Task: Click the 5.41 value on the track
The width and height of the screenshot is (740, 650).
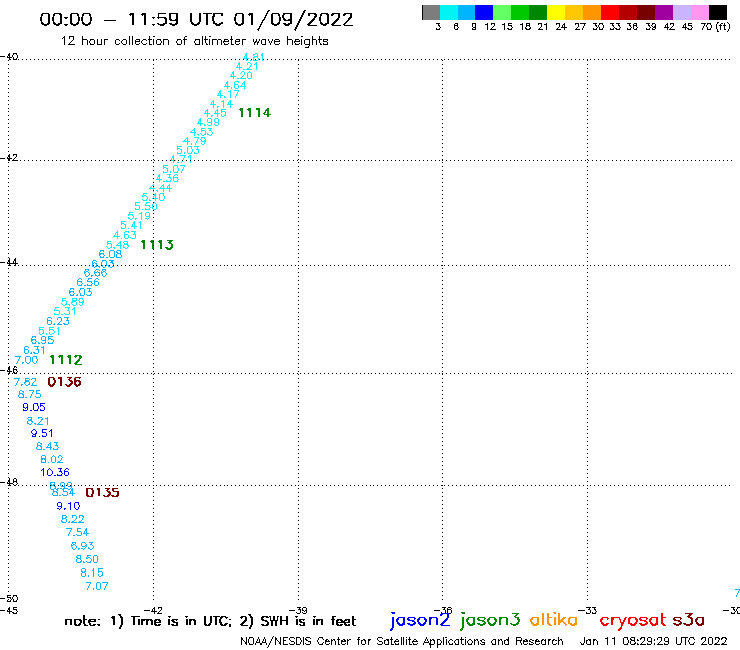Action: [132, 226]
